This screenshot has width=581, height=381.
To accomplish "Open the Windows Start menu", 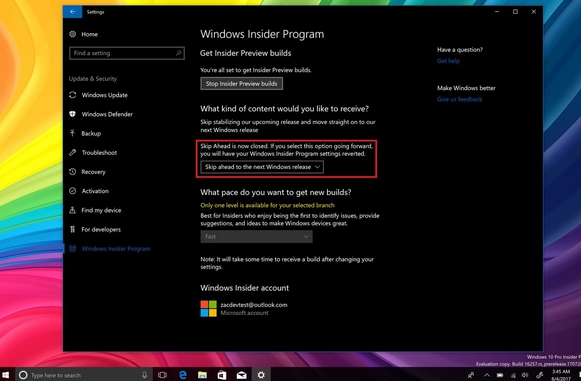I will coord(5,375).
